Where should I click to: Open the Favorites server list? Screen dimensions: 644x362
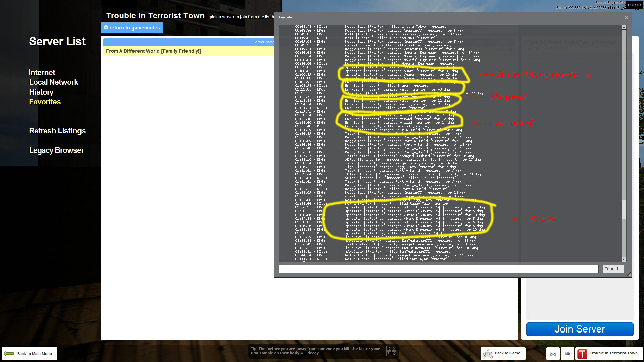point(45,102)
